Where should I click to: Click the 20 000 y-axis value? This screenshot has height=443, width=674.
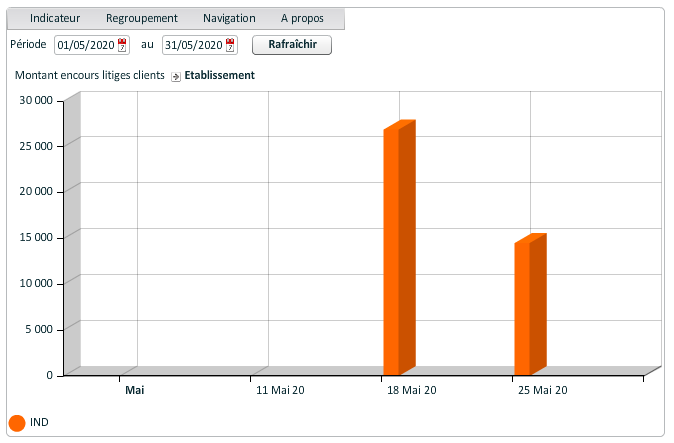[36, 191]
